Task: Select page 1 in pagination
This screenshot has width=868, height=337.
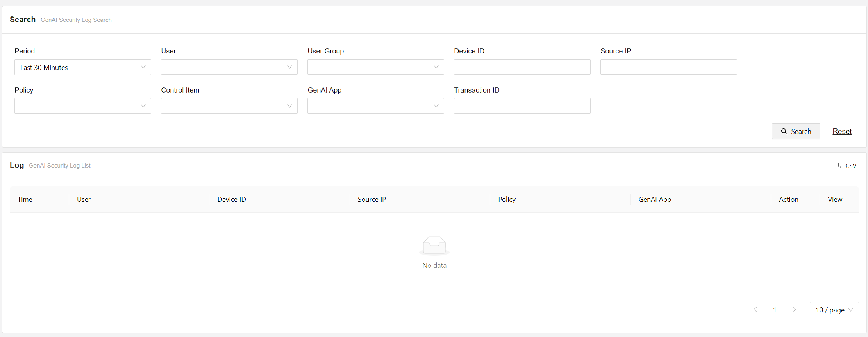Action: [775, 310]
